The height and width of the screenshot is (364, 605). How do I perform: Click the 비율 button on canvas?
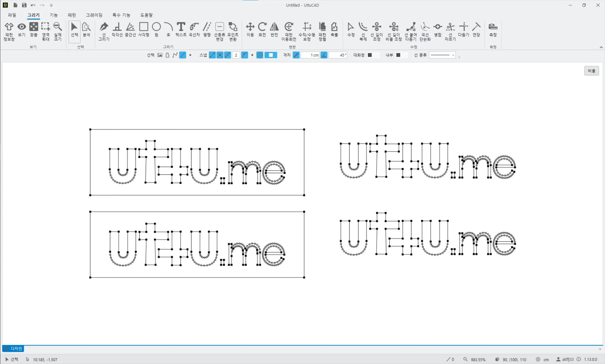(591, 71)
